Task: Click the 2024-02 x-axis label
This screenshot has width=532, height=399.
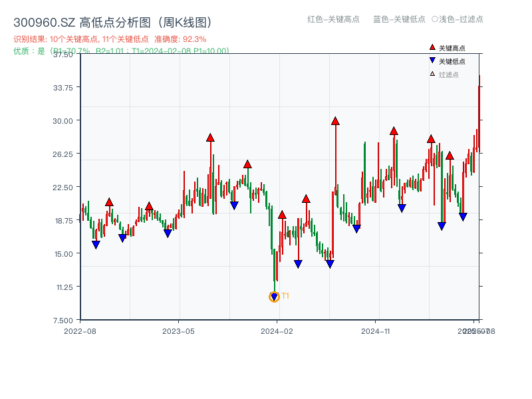Action: click(x=277, y=331)
